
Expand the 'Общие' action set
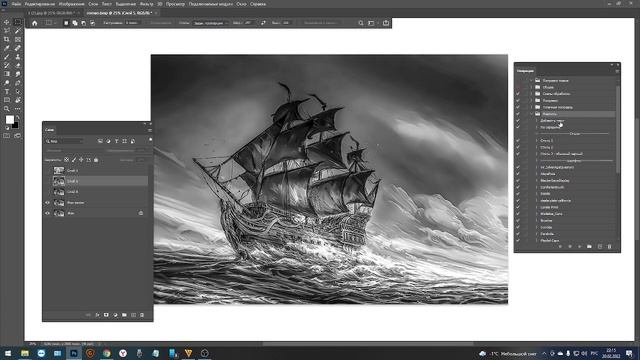[x=531, y=87]
